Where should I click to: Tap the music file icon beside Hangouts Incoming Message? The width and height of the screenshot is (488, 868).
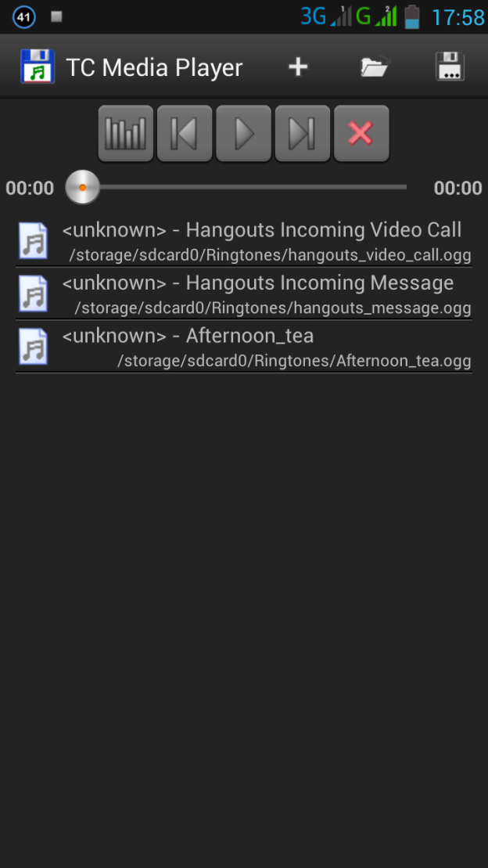click(33, 294)
